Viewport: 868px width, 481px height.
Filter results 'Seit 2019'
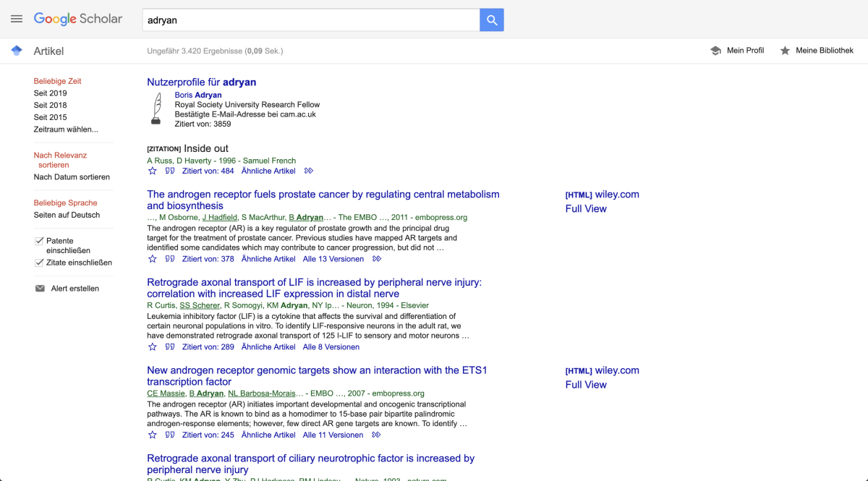coord(50,93)
